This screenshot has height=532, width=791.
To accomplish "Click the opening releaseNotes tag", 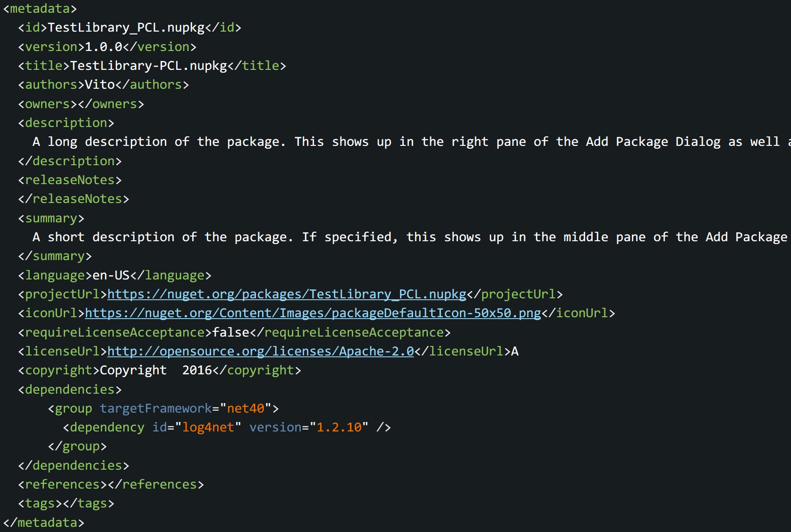I will [x=70, y=180].
